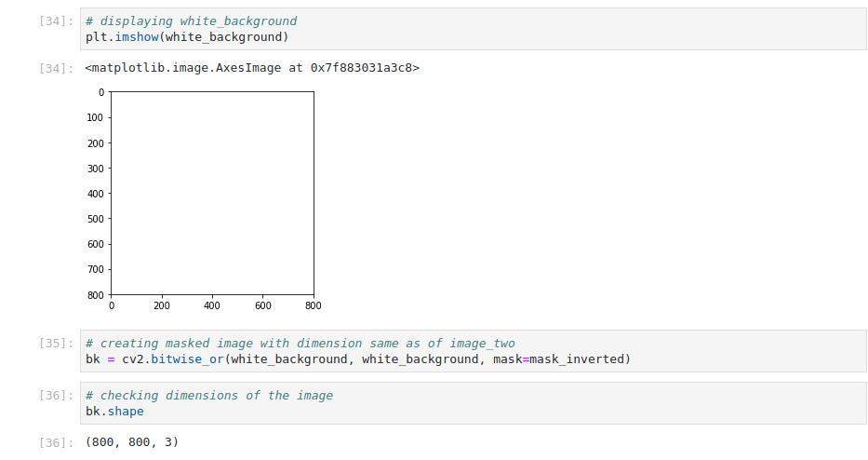Select the In [34] input prompt label
The width and height of the screenshot is (868, 460).
tap(56, 21)
